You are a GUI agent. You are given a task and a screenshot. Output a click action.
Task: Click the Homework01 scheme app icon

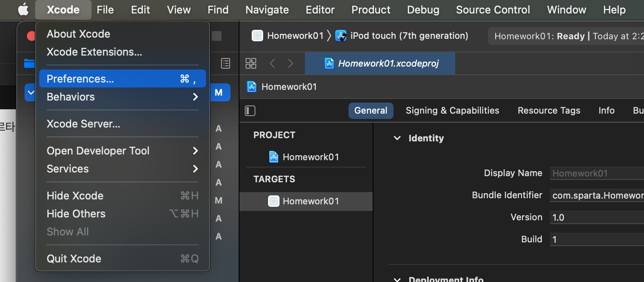(257, 36)
